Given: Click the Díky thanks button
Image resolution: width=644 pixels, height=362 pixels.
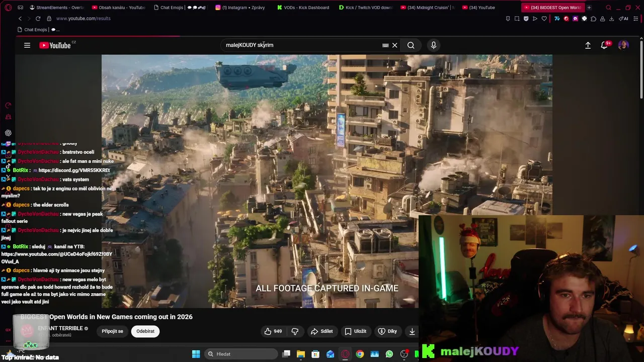Looking at the screenshot, I should click(387, 331).
